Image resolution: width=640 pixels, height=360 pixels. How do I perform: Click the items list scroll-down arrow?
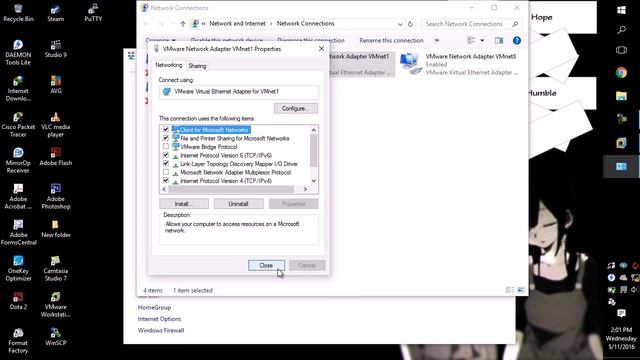pyautogui.click(x=313, y=180)
